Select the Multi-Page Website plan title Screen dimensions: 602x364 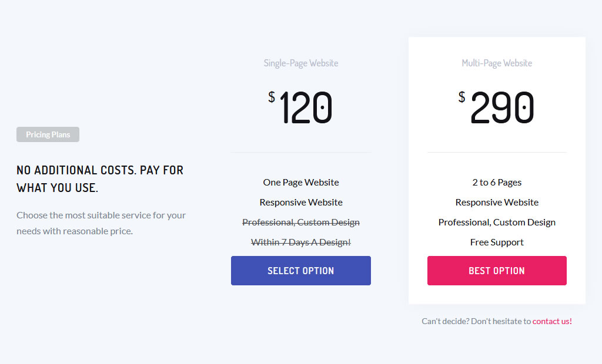[497, 63]
